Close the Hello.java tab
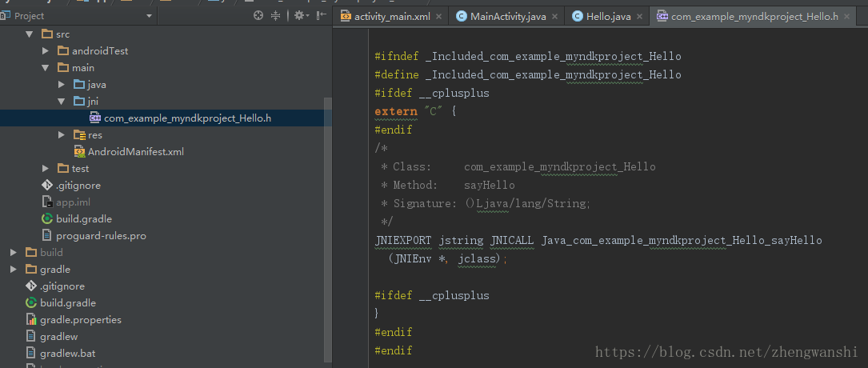This screenshot has width=868, height=368. click(640, 17)
